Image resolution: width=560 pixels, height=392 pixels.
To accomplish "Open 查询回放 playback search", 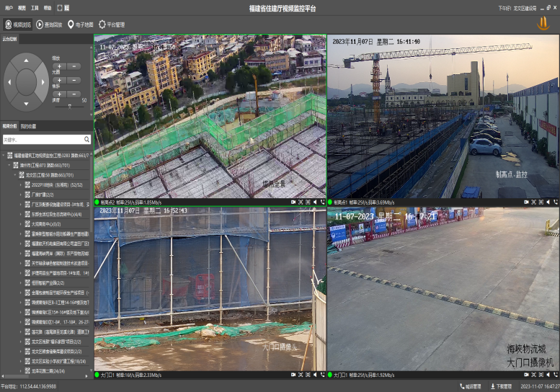I will [x=49, y=24].
